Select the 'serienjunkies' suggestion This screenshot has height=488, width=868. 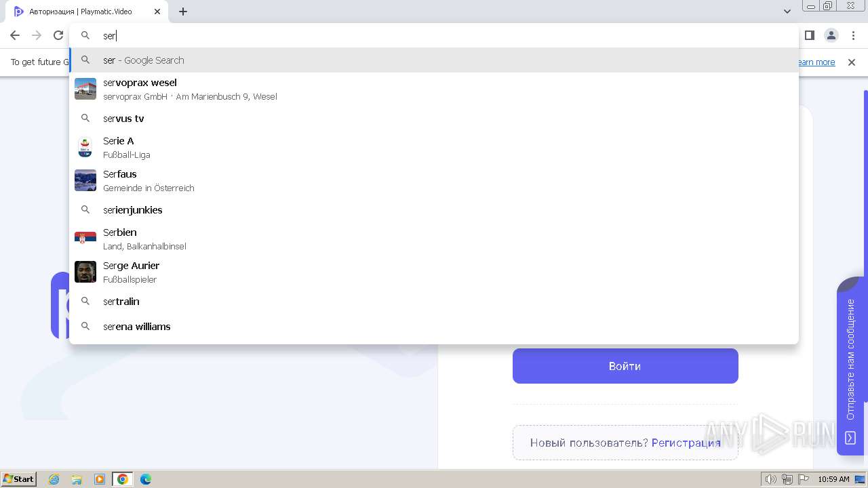(434, 210)
